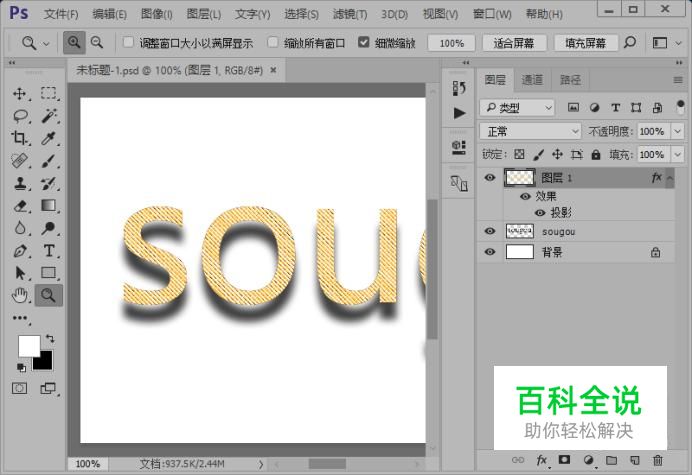Open the opacity 不透明度 dropdown arrow
Image resolution: width=692 pixels, height=475 pixels.
point(677,131)
